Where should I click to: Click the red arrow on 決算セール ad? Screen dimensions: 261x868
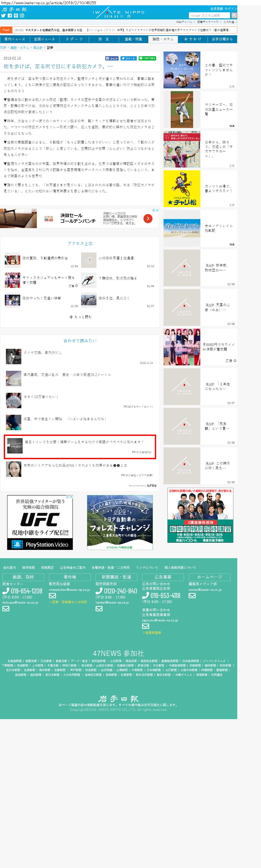tap(148, 218)
